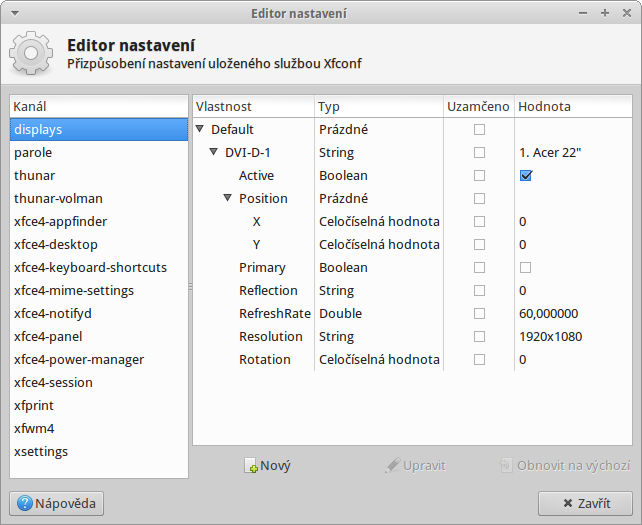Sort by Vlastnost column header
Viewport: 642px width, 525px height.
[253, 106]
